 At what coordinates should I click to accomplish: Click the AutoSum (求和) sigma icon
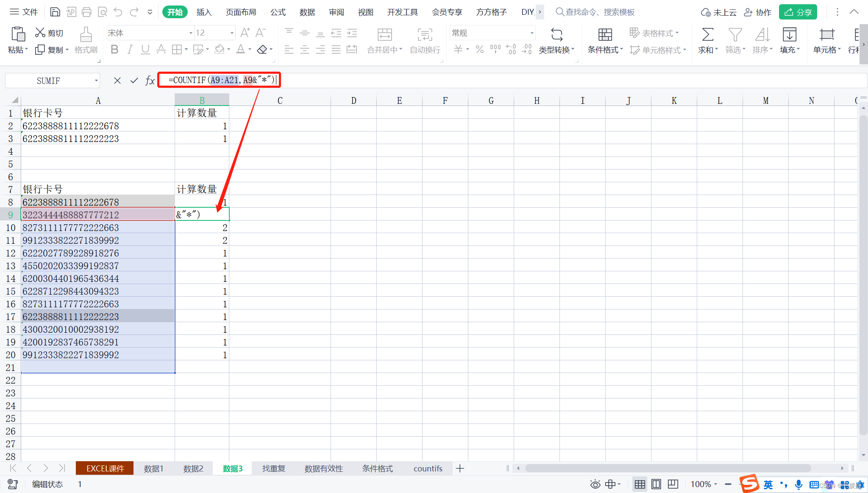tap(707, 34)
